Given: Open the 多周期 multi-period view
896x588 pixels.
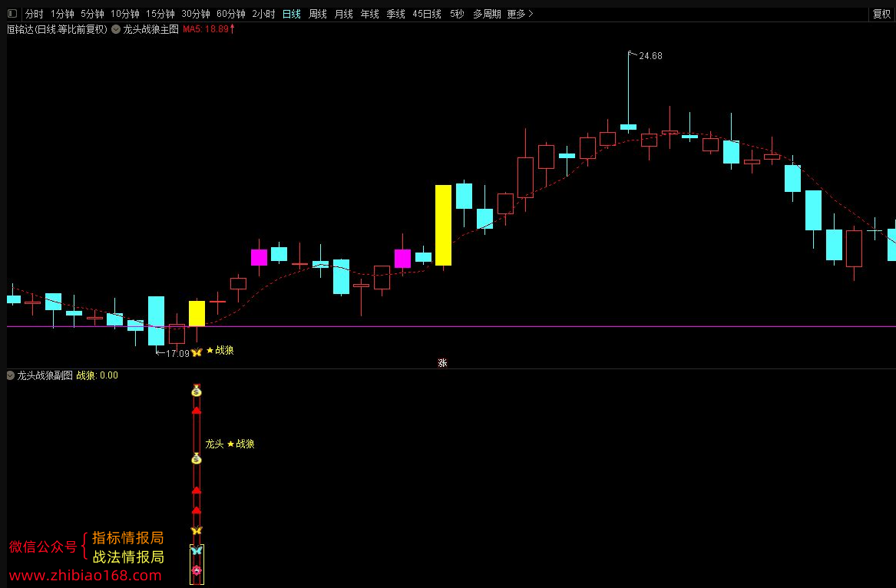Looking at the screenshot, I should 487,14.
